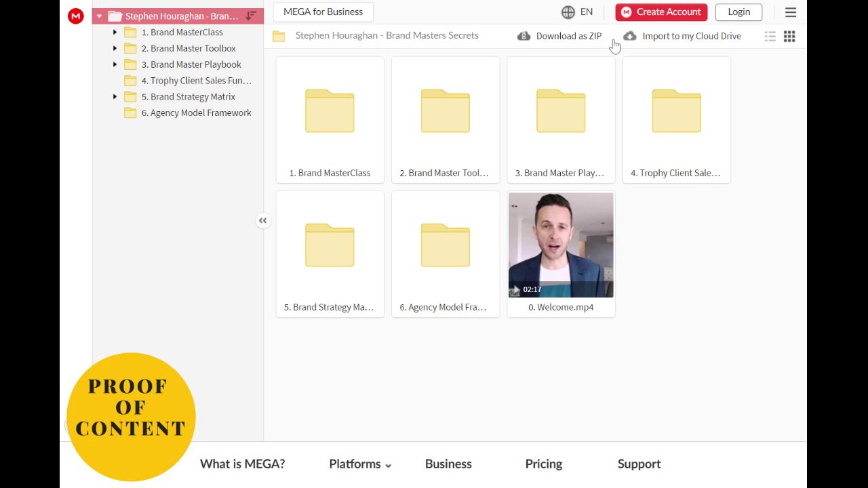Expand 5. Brand Strategy Matrix tree node arrow
Image resolution: width=868 pixels, height=488 pixels.
coord(115,97)
